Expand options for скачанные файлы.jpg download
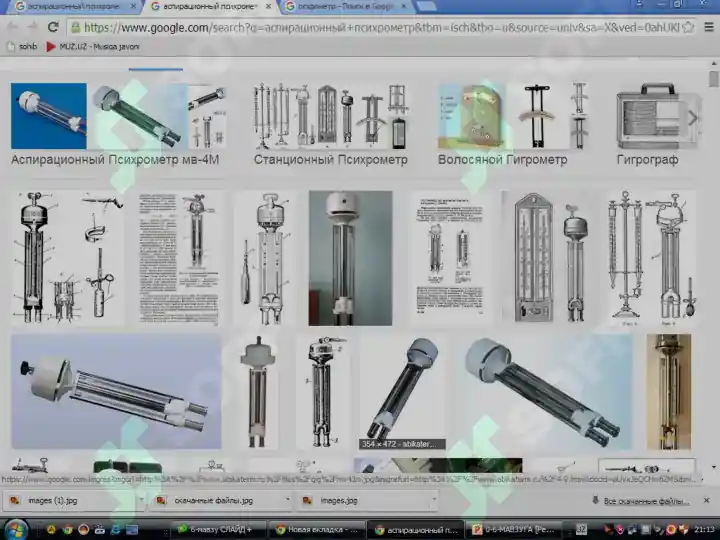The height and width of the screenshot is (540, 720). click(287, 500)
